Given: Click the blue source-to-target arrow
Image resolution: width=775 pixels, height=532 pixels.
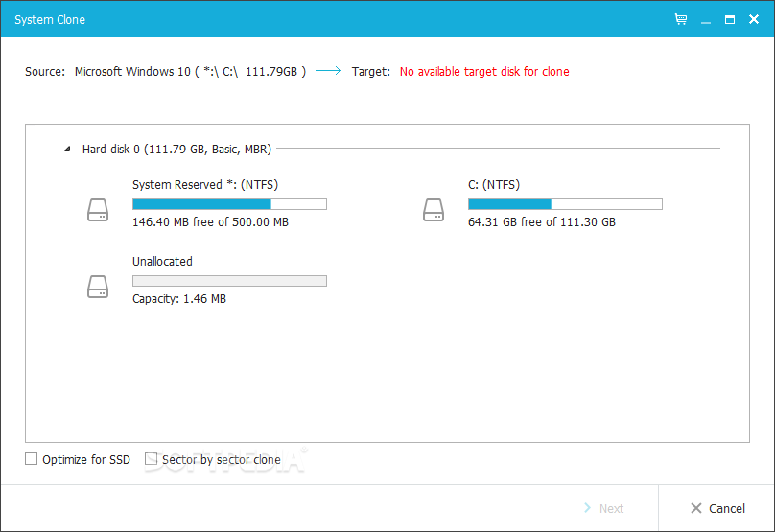Looking at the screenshot, I should click(328, 71).
